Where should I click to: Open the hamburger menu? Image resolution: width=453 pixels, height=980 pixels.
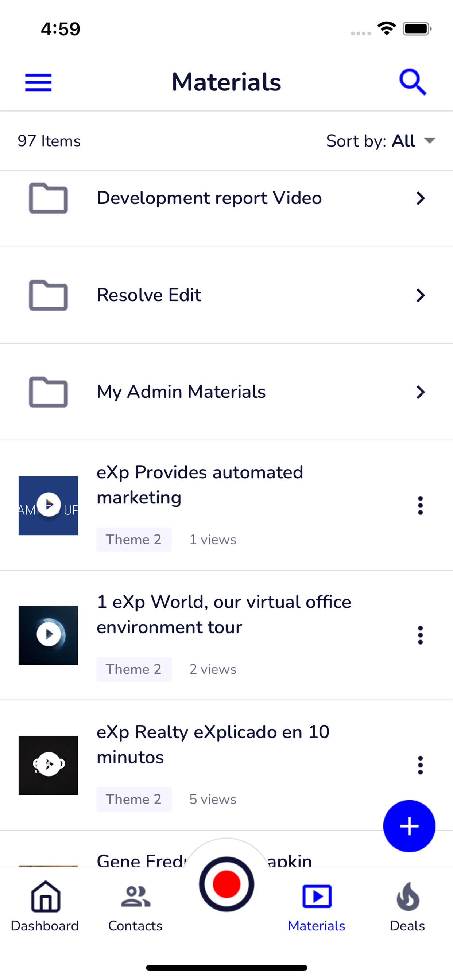click(x=38, y=82)
